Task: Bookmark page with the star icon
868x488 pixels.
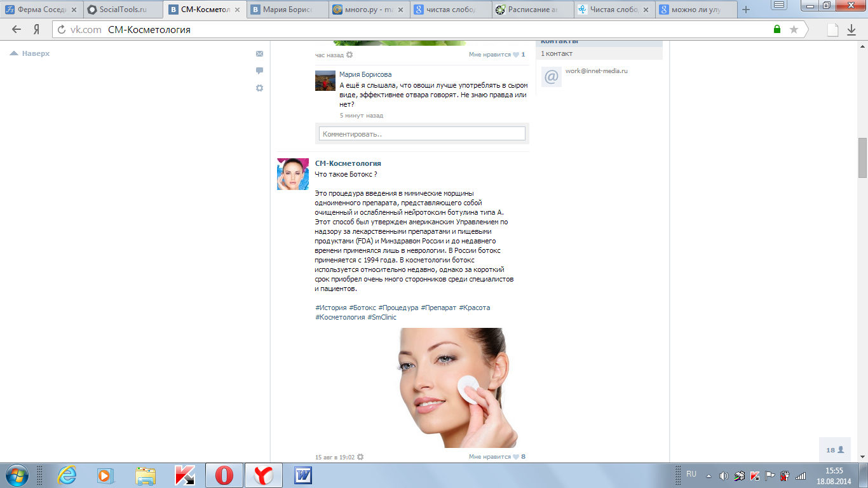Action: tap(794, 29)
